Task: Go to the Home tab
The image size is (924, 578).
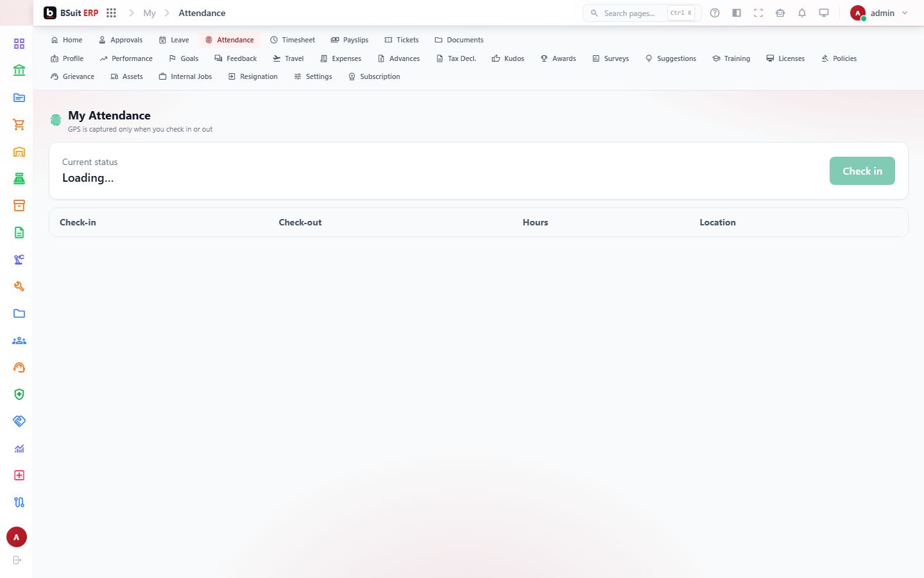Action: pyautogui.click(x=67, y=40)
